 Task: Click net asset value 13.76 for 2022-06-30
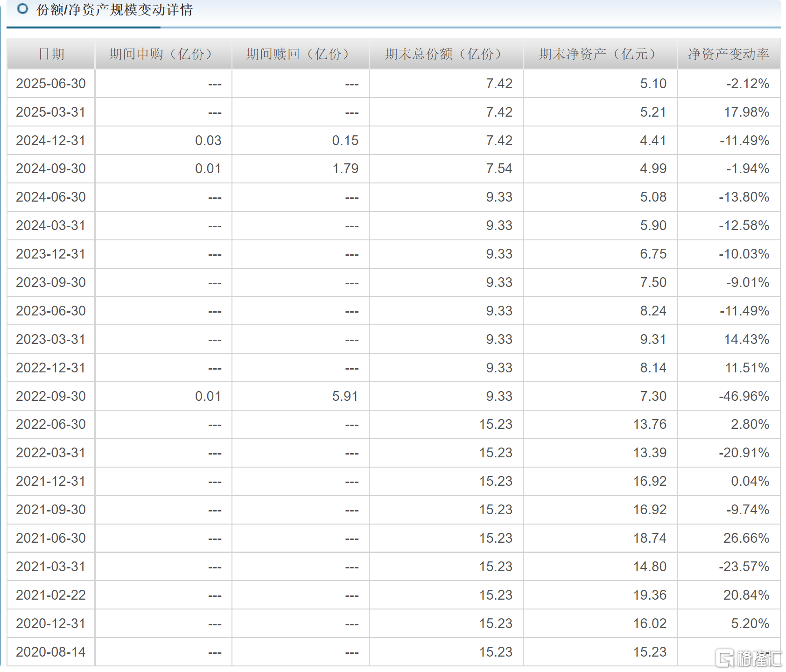pyautogui.click(x=650, y=424)
